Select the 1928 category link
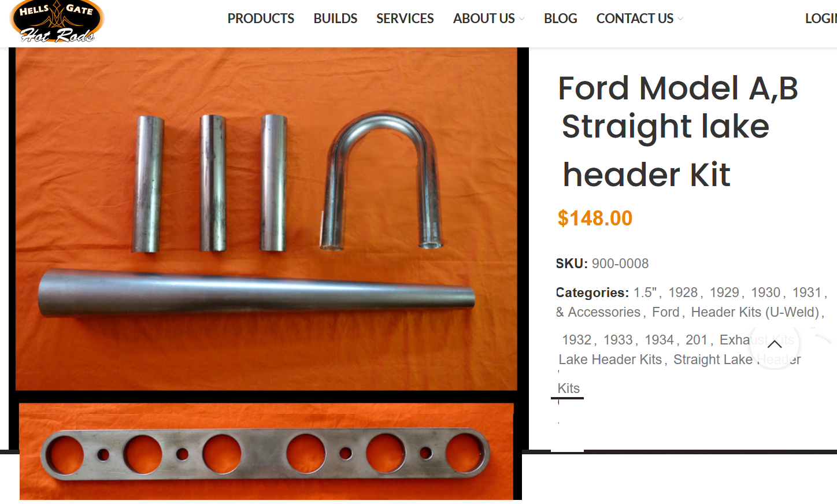This screenshot has width=837, height=504. pyautogui.click(x=683, y=292)
